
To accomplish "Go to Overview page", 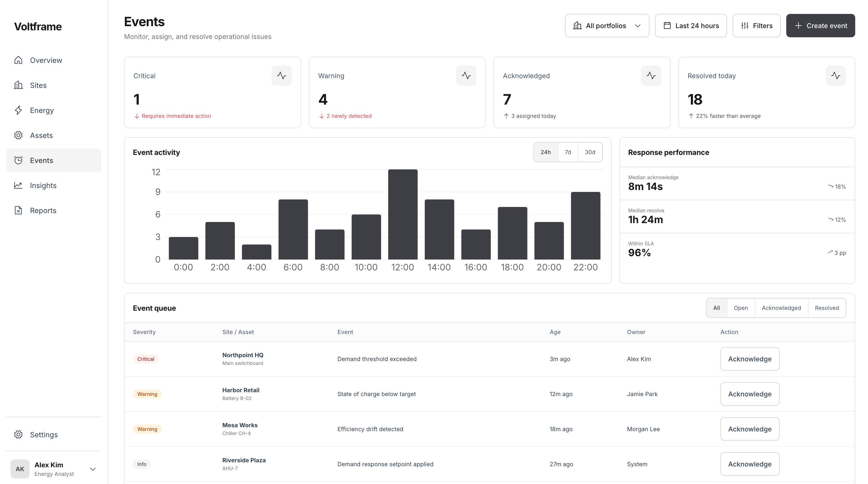I will [x=54, y=60].
